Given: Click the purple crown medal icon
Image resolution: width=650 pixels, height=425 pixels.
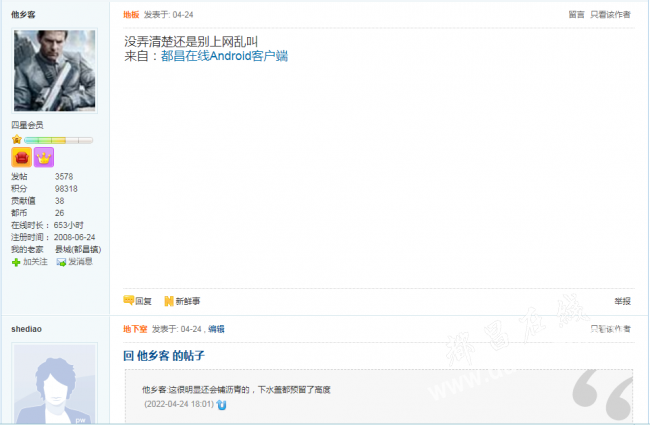Looking at the screenshot, I should click(x=44, y=157).
